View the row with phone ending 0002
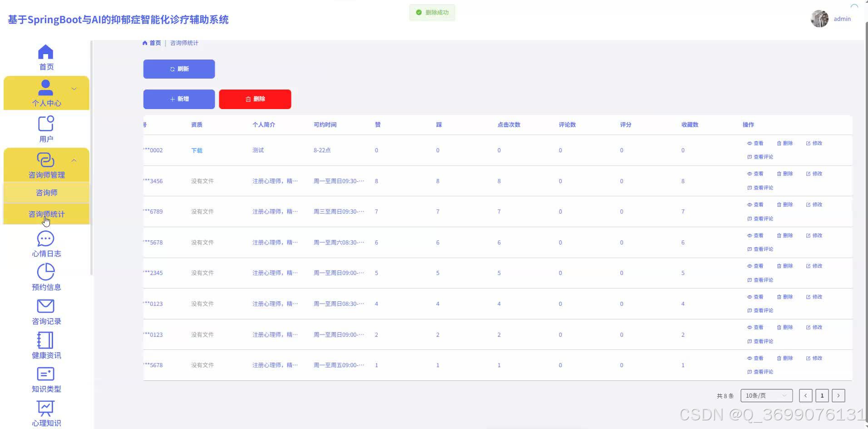868x429 pixels. (755, 143)
